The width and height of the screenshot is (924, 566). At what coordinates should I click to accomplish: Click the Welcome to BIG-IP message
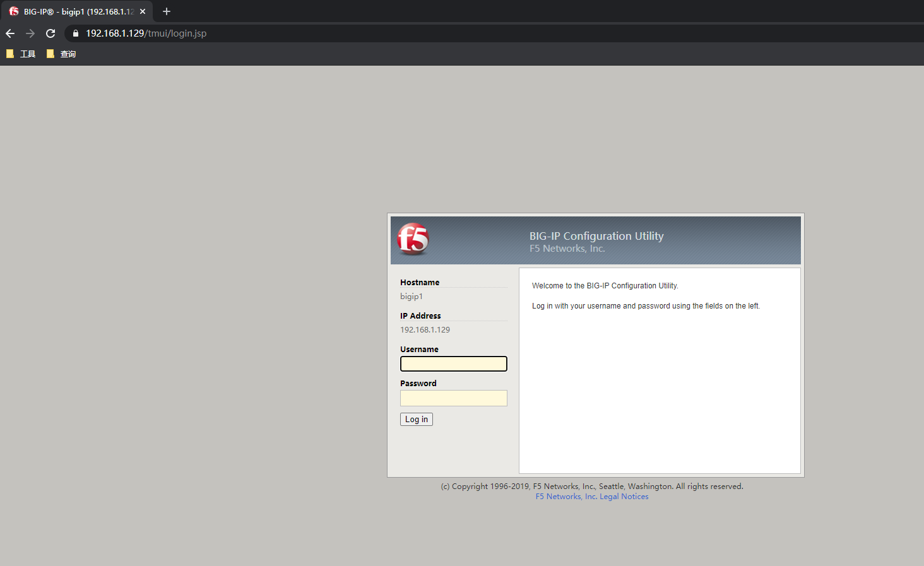[x=605, y=286]
